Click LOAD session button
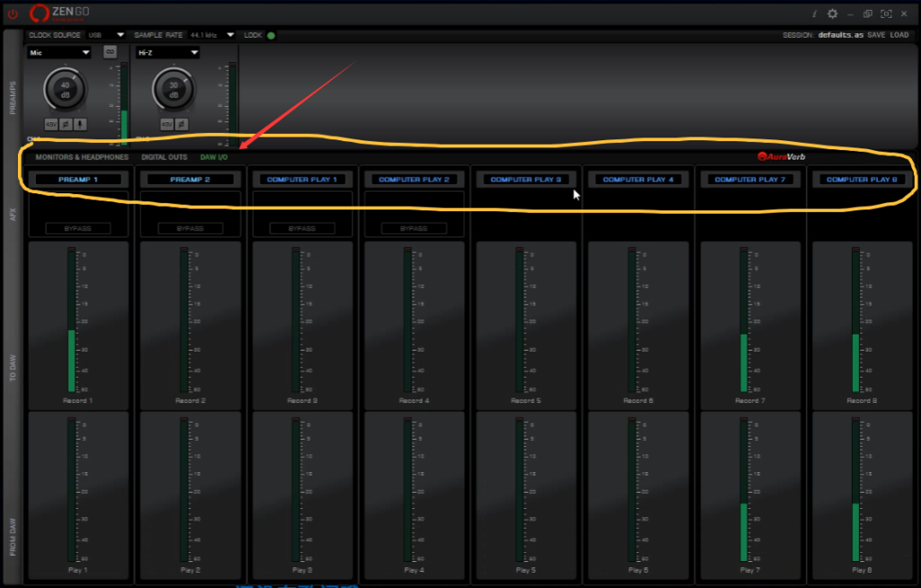This screenshot has height=588, width=921. tap(899, 35)
